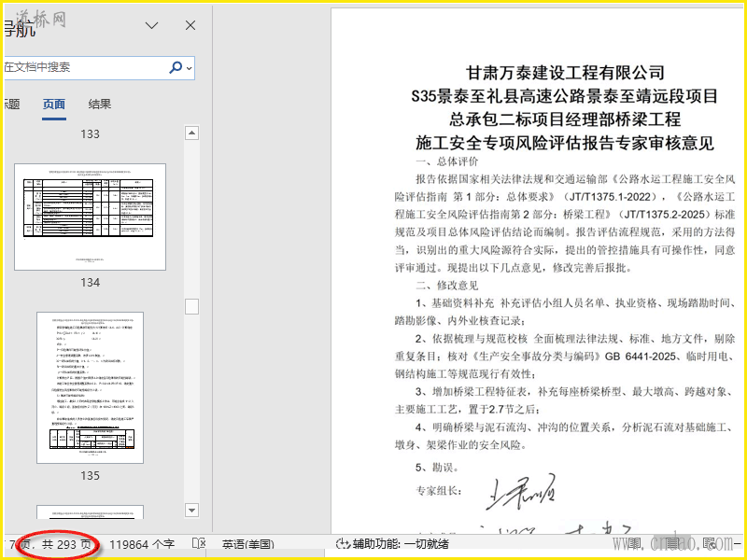747x560 pixels.
Task: Expand the search options dropdown arrow
Action: coord(190,68)
